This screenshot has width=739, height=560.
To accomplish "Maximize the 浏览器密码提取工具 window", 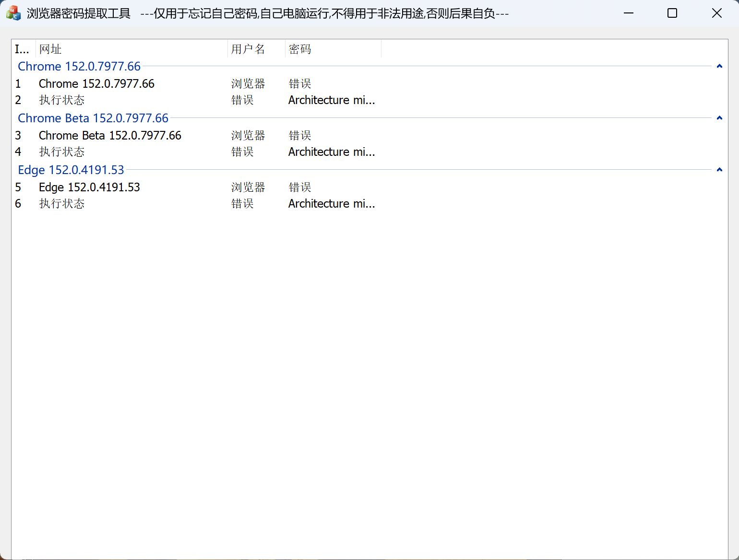I will [x=672, y=13].
